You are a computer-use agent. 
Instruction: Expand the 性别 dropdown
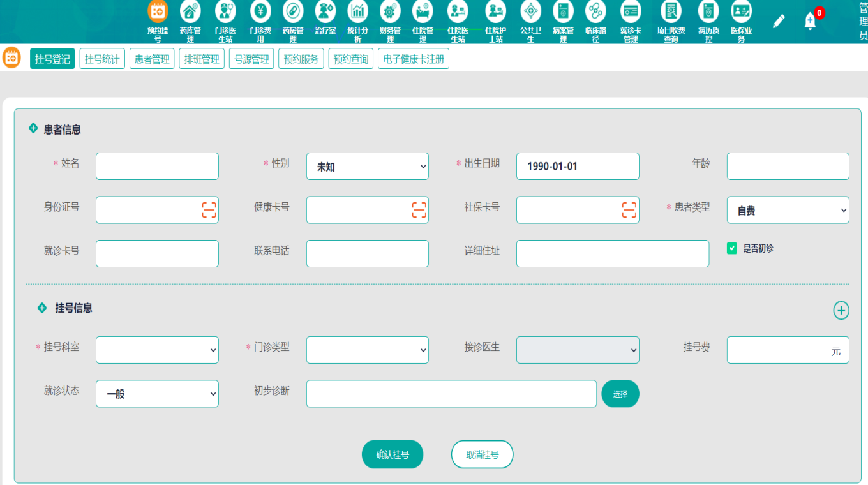pyautogui.click(x=367, y=167)
